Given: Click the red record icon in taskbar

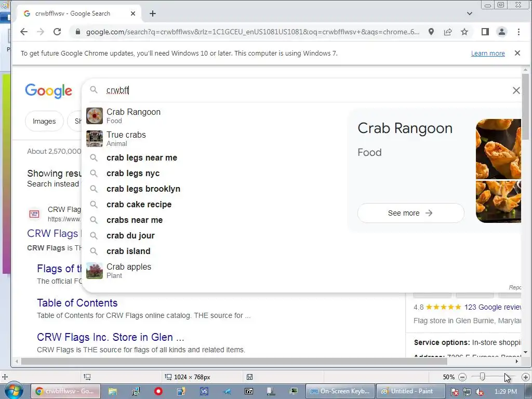Looking at the screenshot, I should [x=158, y=391].
